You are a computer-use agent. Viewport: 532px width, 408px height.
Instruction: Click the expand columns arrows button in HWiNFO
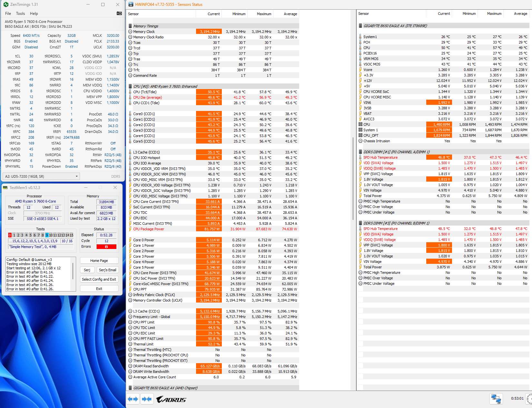(133, 399)
